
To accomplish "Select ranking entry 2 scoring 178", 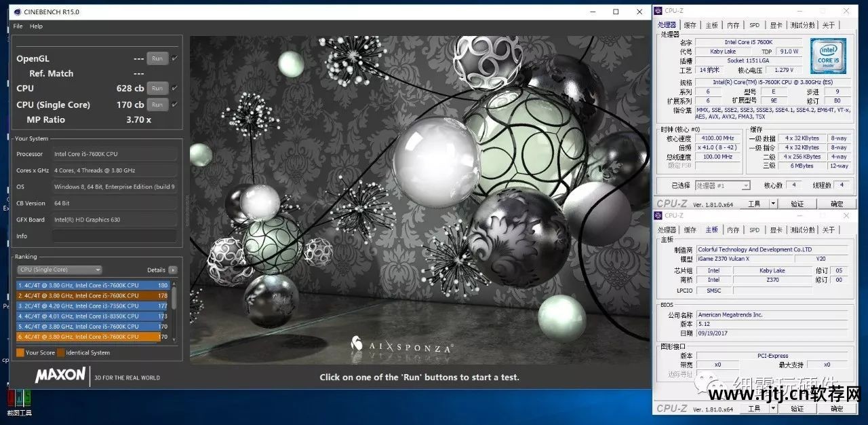I will (x=94, y=296).
